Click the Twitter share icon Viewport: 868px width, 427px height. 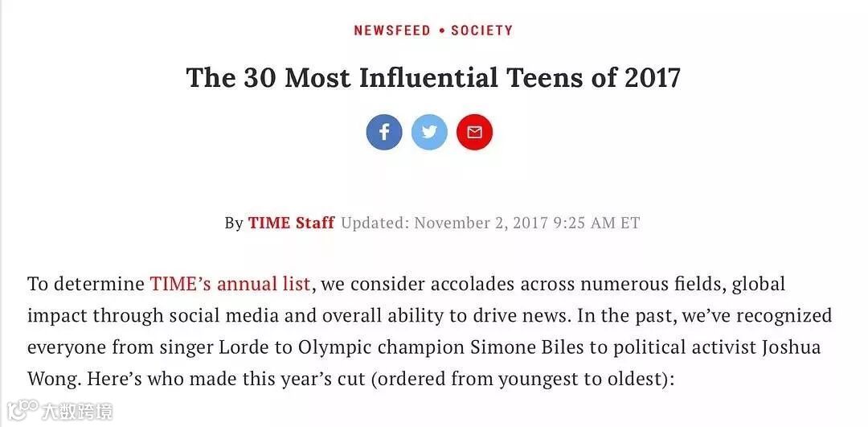point(429,132)
